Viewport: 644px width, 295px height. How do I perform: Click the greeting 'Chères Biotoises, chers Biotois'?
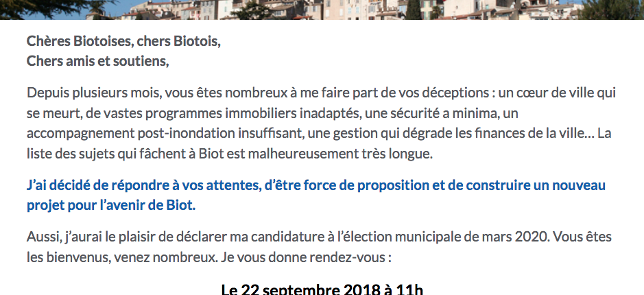pos(122,41)
